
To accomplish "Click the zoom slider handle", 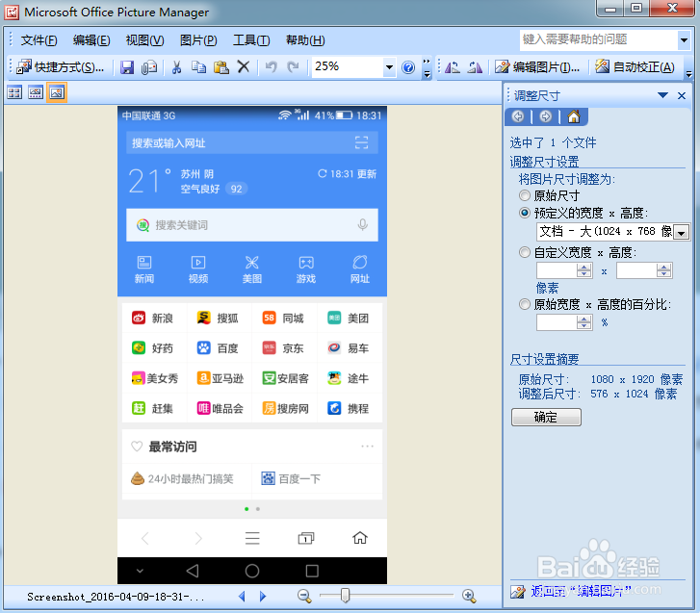I will pos(345,595).
